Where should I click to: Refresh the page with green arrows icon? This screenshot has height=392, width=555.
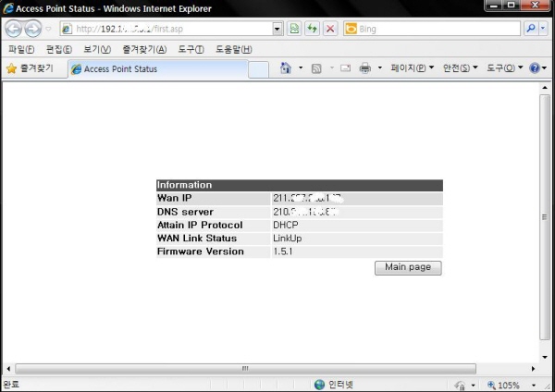(x=312, y=29)
